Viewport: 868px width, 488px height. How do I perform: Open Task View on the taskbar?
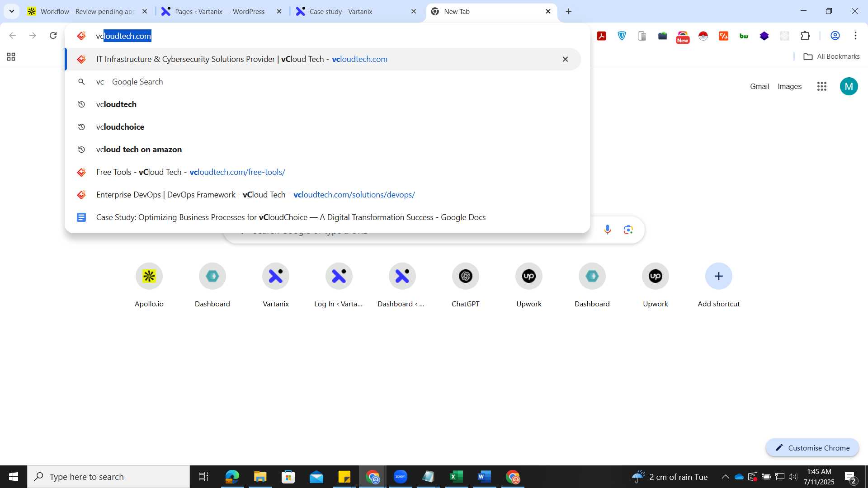[x=203, y=477]
